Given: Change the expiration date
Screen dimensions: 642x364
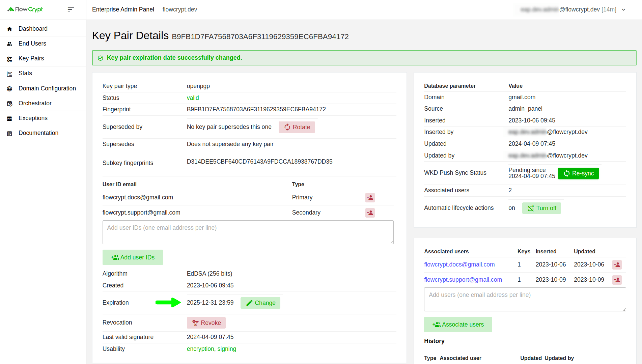Looking at the screenshot, I should click(x=260, y=303).
